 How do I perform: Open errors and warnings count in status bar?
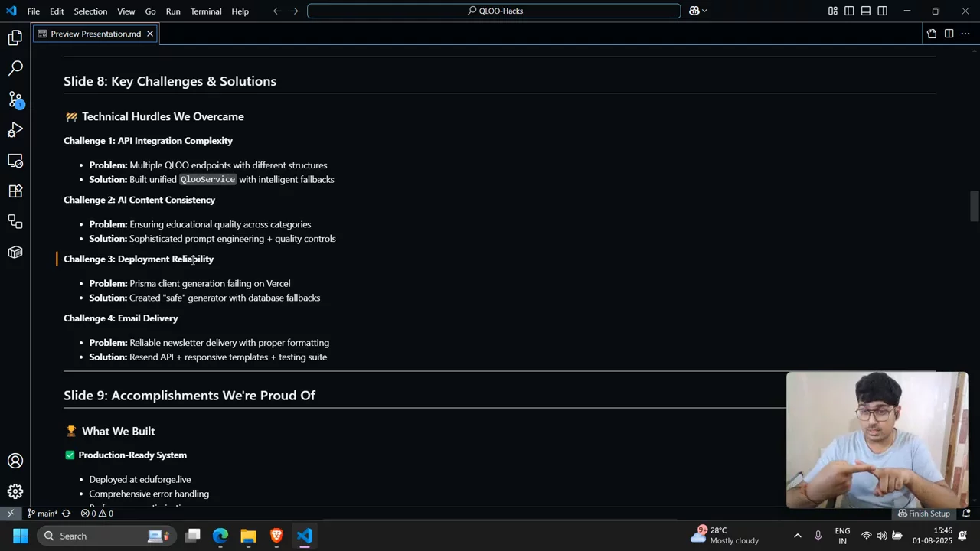point(97,514)
